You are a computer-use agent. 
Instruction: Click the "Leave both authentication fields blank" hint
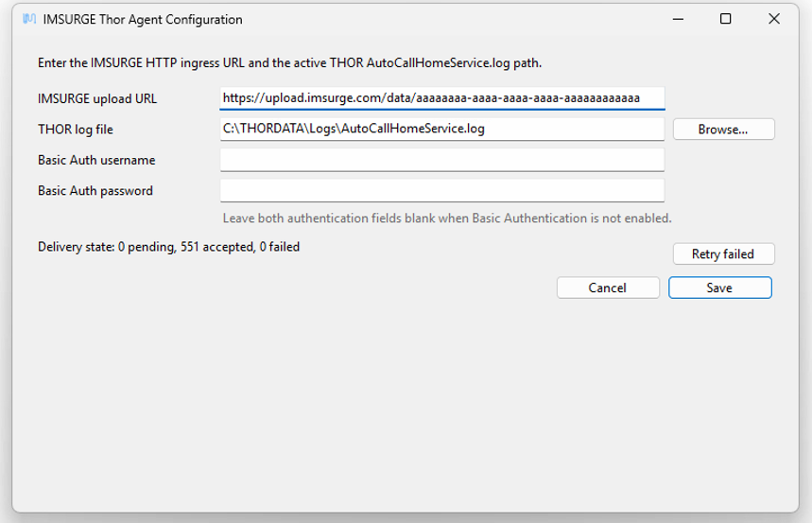pyautogui.click(x=447, y=218)
